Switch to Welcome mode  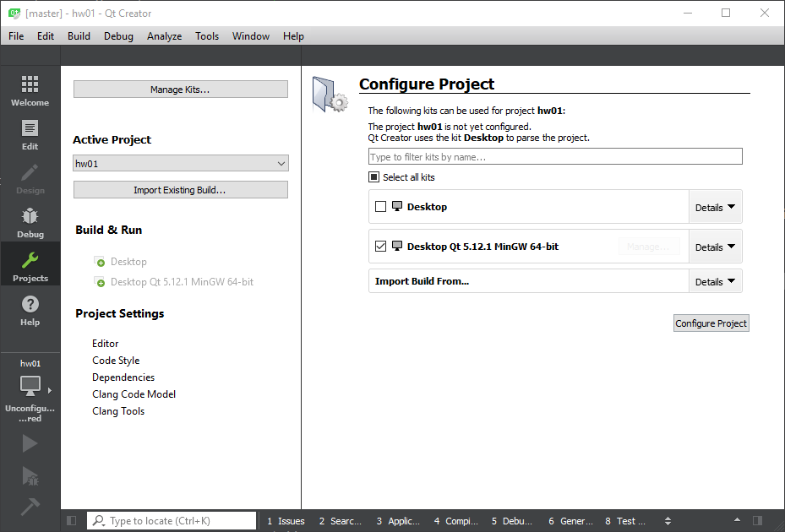coord(30,90)
